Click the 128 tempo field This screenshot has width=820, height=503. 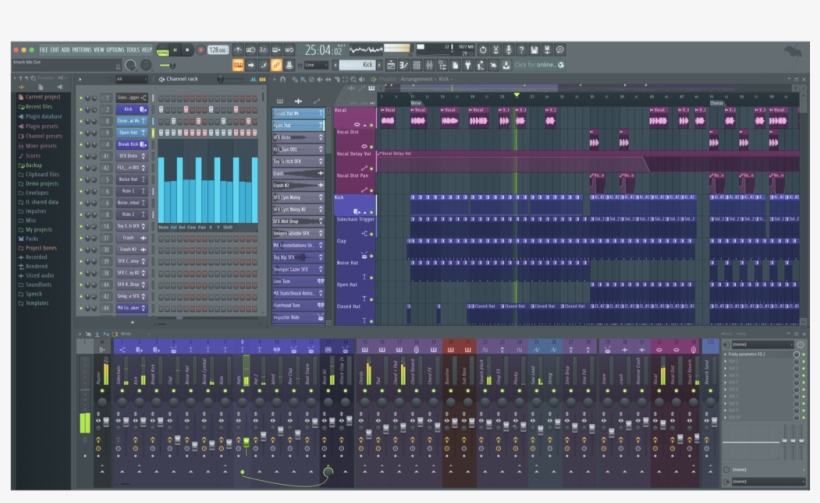tap(218, 50)
